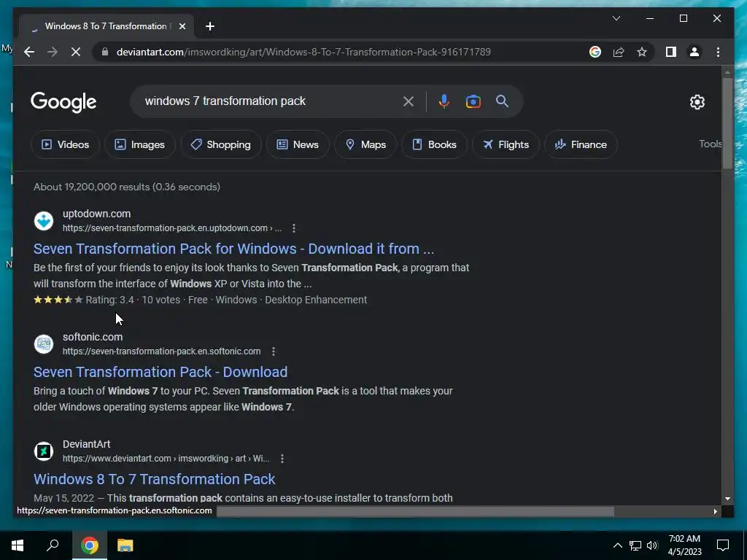Filter results by Books
Screen dimensions: 747x560
pyautogui.click(x=434, y=144)
